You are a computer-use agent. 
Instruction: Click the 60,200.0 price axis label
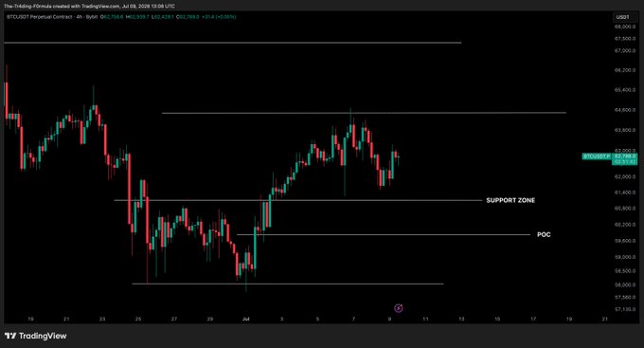(x=625, y=225)
